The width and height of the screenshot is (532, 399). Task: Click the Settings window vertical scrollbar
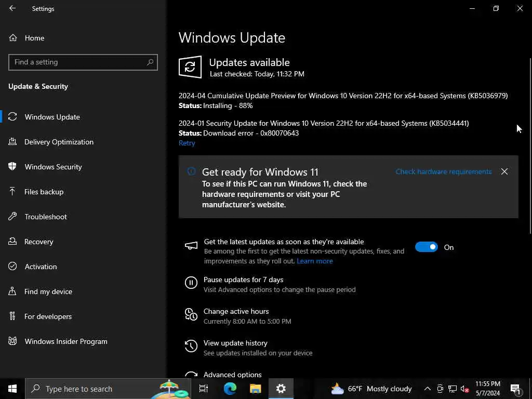[x=530, y=146]
